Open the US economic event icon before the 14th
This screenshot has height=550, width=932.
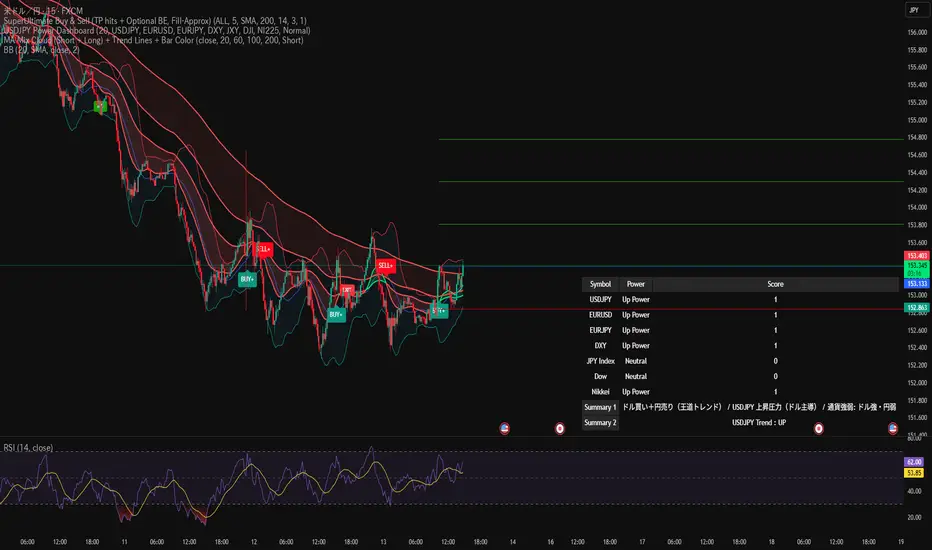(x=504, y=428)
